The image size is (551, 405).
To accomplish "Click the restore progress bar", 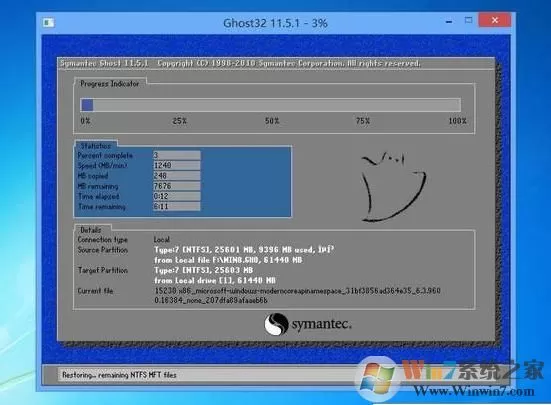I will (271, 105).
